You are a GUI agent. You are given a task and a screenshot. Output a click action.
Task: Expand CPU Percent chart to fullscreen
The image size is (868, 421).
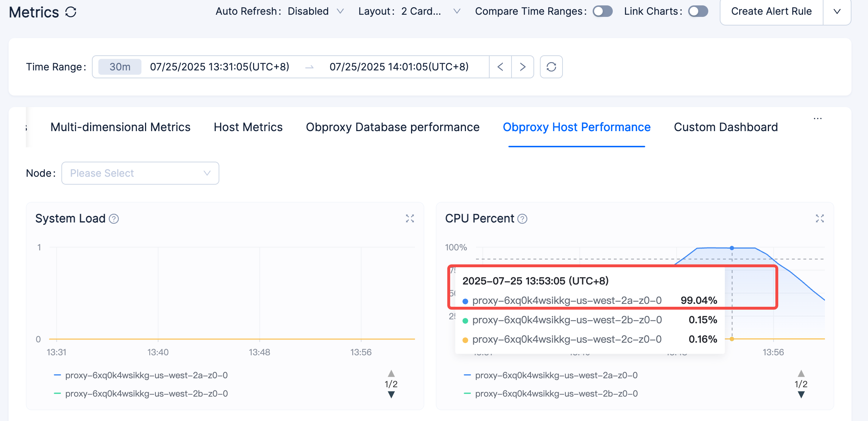pyautogui.click(x=820, y=218)
